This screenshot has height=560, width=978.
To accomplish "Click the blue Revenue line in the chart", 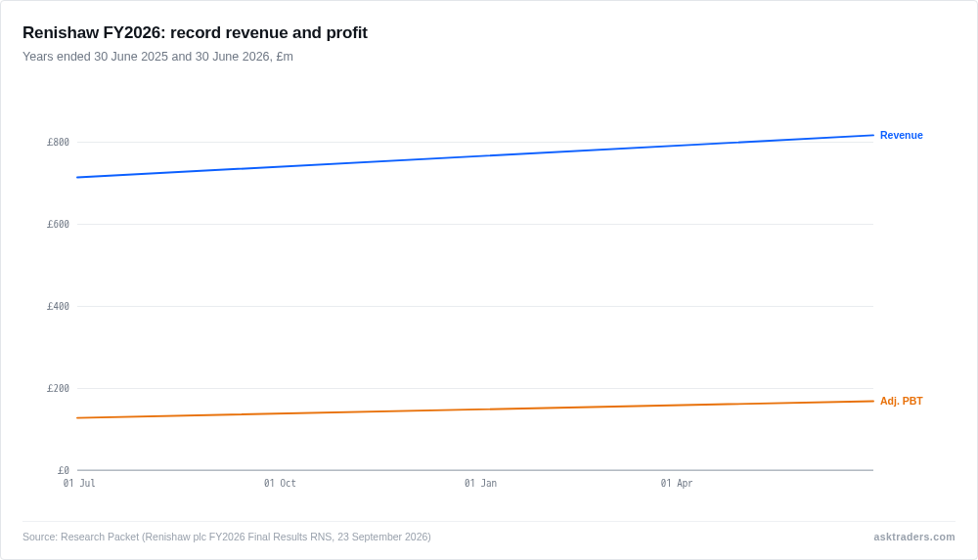I will 475,156.
